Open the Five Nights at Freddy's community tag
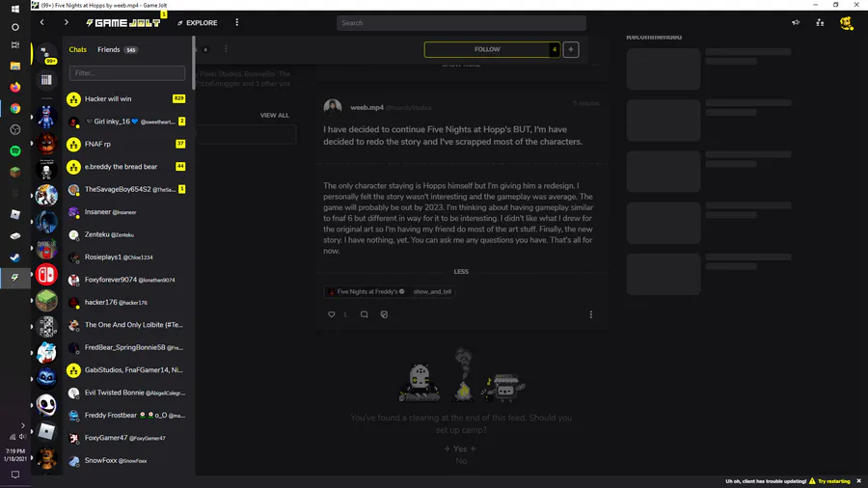This screenshot has height=488, width=868. point(366,291)
